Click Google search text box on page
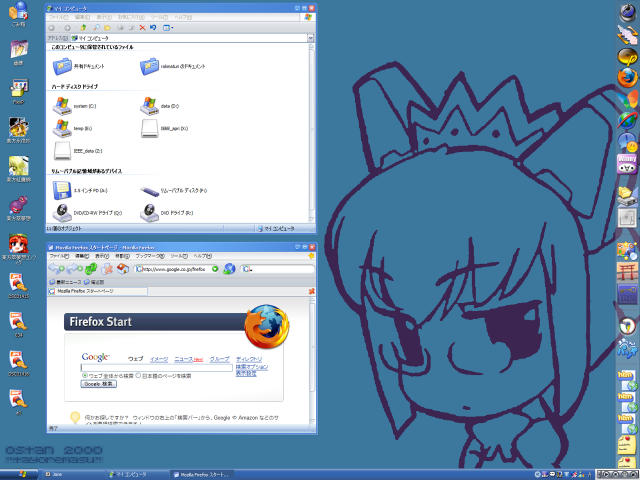 pos(157,368)
